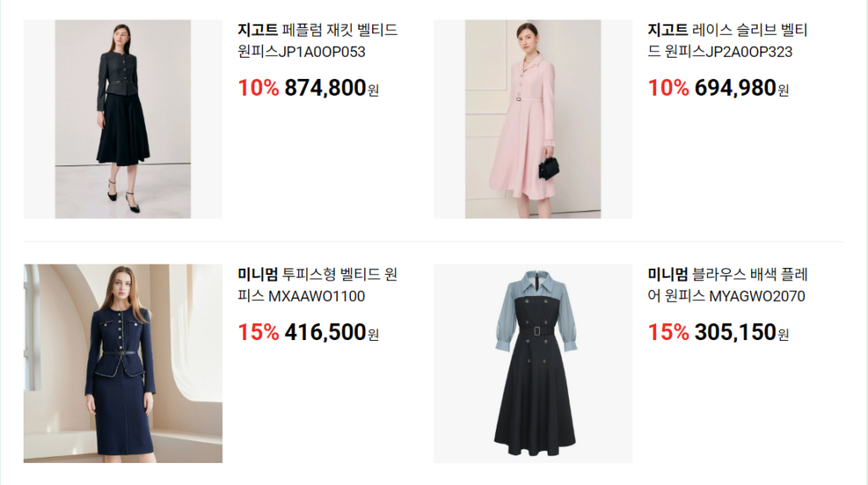Select the 305,150원 price
The height and width of the screenshot is (485, 868).
pos(742,332)
